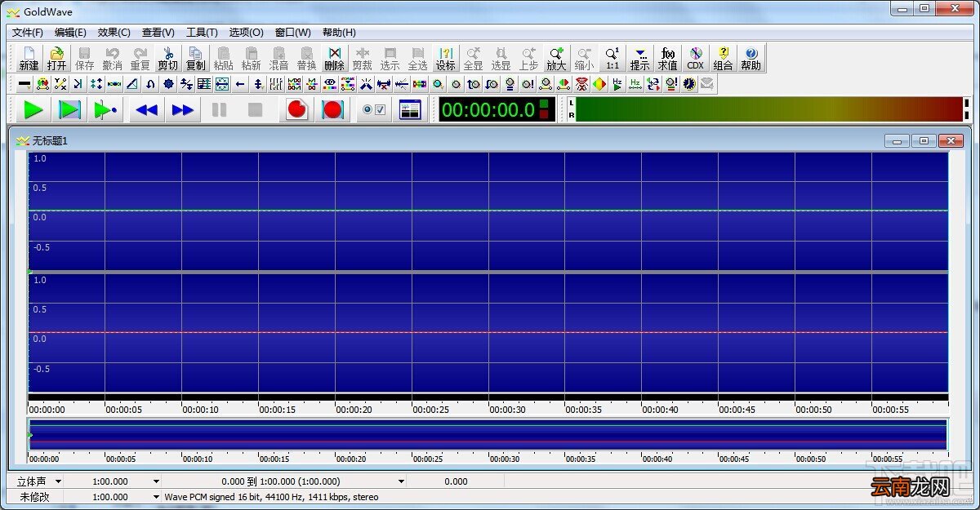
Task: Open the 工具(T) menu
Action: click(202, 33)
